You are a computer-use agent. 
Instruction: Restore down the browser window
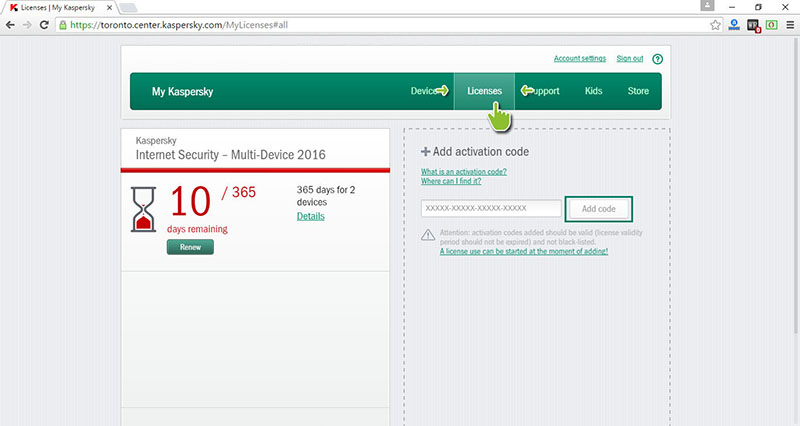click(x=758, y=7)
